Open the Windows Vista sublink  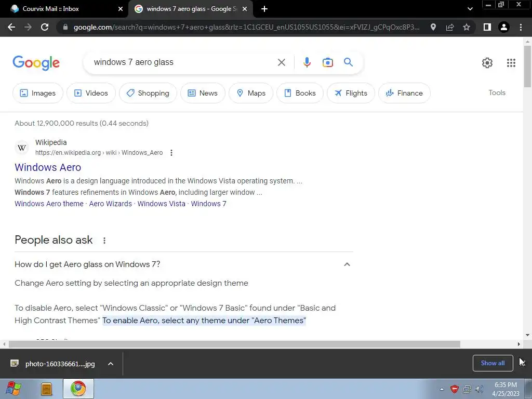point(161,204)
